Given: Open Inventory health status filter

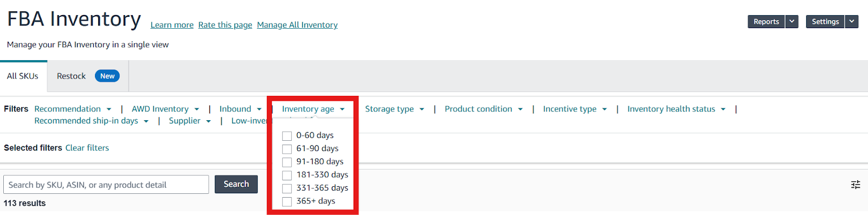Looking at the screenshot, I should [676, 109].
